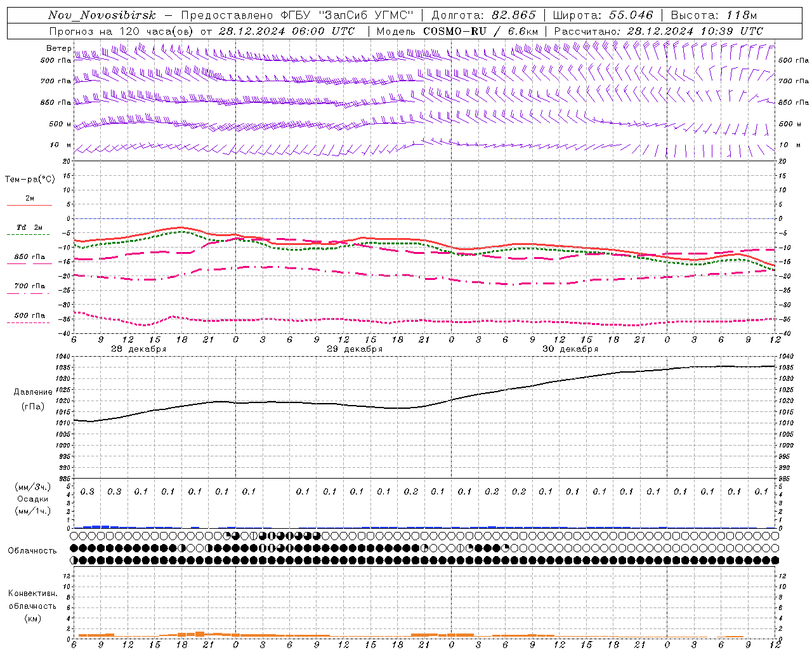Click the Модель COSMO-RU / 6.6км label

(457, 31)
